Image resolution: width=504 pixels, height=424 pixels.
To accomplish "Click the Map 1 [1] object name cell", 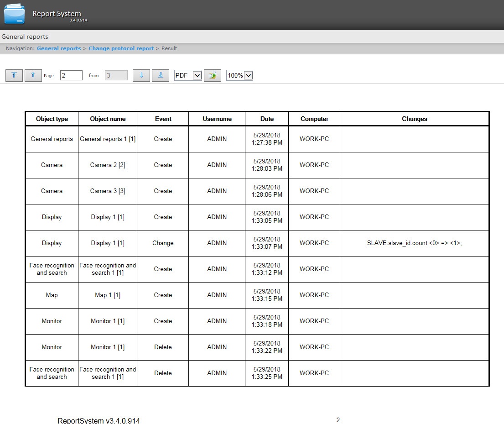I will (x=108, y=295).
